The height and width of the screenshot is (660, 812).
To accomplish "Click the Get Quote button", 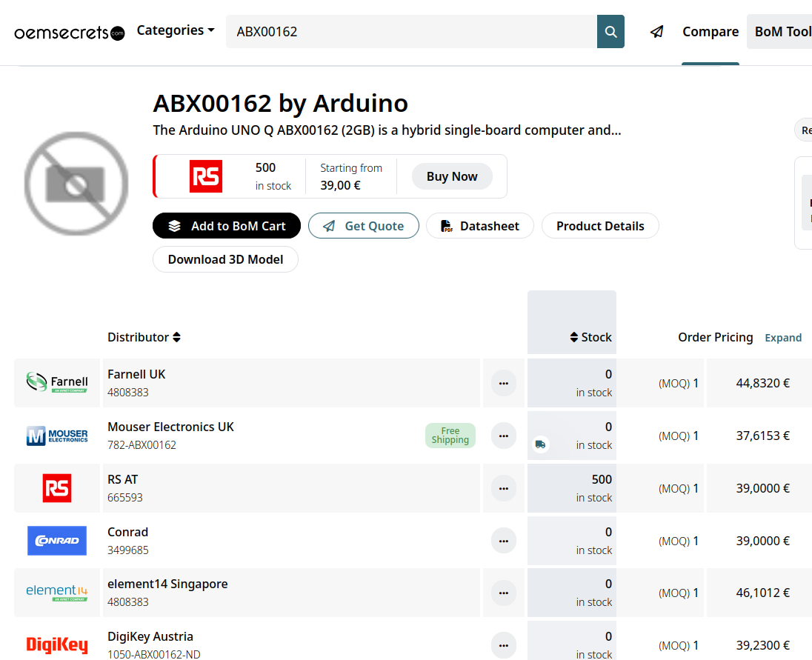I will (364, 226).
